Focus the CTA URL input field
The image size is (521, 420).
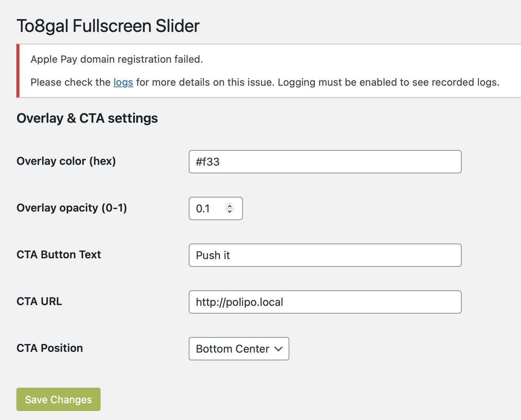pyautogui.click(x=325, y=302)
